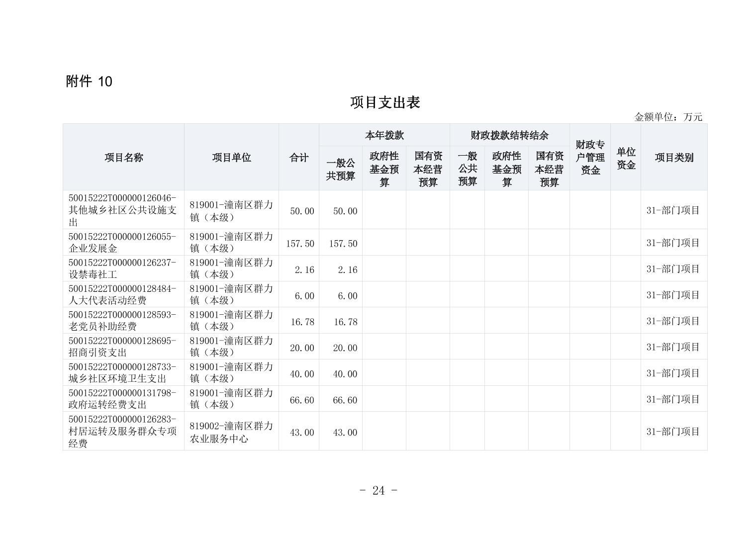
Task: Click the 项目名称 column header
Action: pyautogui.click(x=123, y=158)
